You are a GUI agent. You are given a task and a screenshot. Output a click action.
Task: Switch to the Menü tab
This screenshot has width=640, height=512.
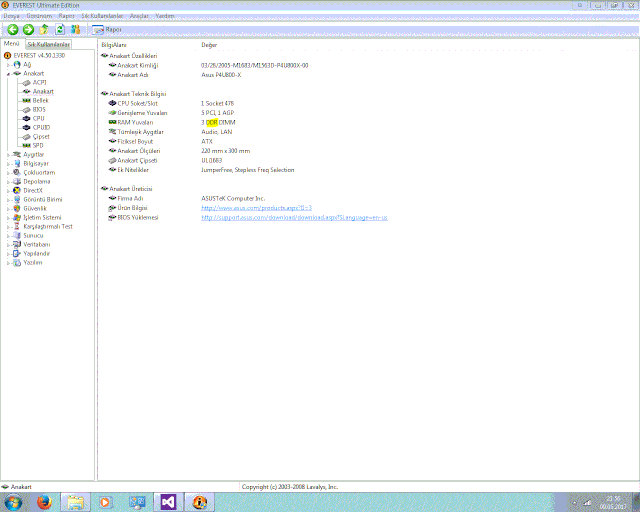tap(11, 44)
